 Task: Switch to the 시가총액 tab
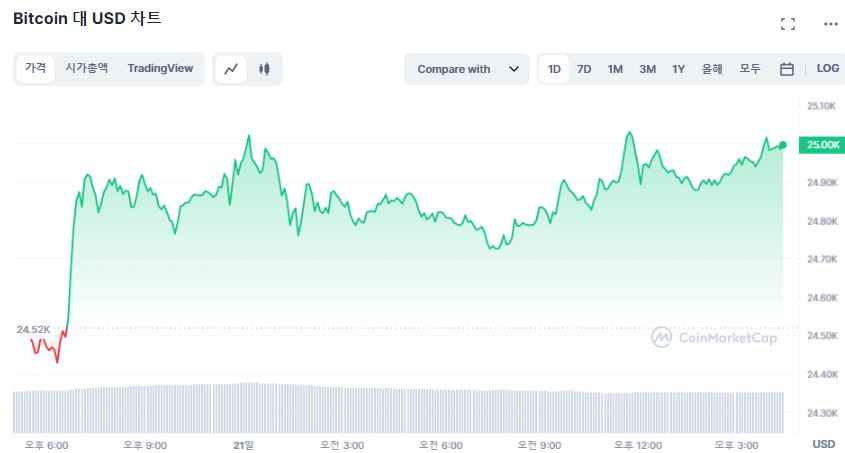86,68
